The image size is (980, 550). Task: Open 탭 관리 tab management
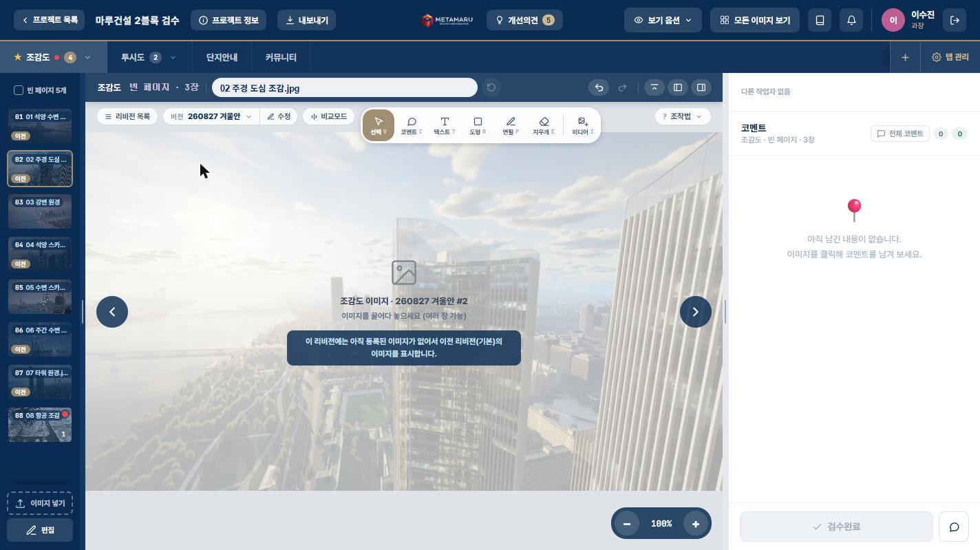[950, 57]
